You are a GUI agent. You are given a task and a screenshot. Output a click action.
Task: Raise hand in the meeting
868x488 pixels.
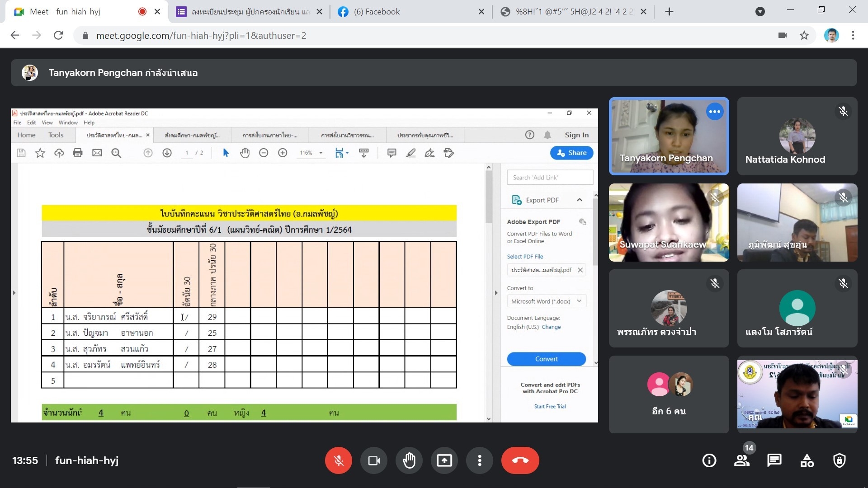(x=409, y=460)
